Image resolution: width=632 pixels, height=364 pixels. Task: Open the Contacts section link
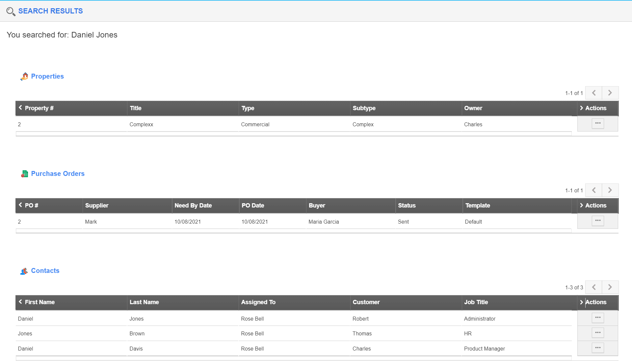point(45,271)
